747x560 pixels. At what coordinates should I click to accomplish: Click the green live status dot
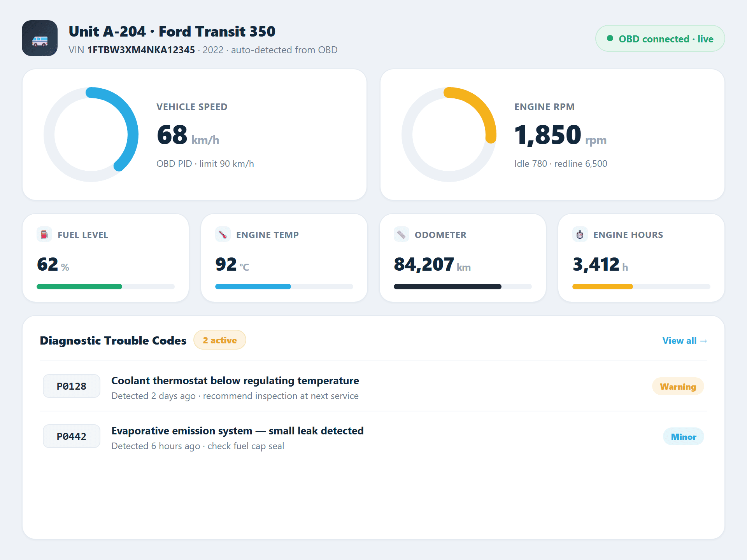pyautogui.click(x=610, y=38)
